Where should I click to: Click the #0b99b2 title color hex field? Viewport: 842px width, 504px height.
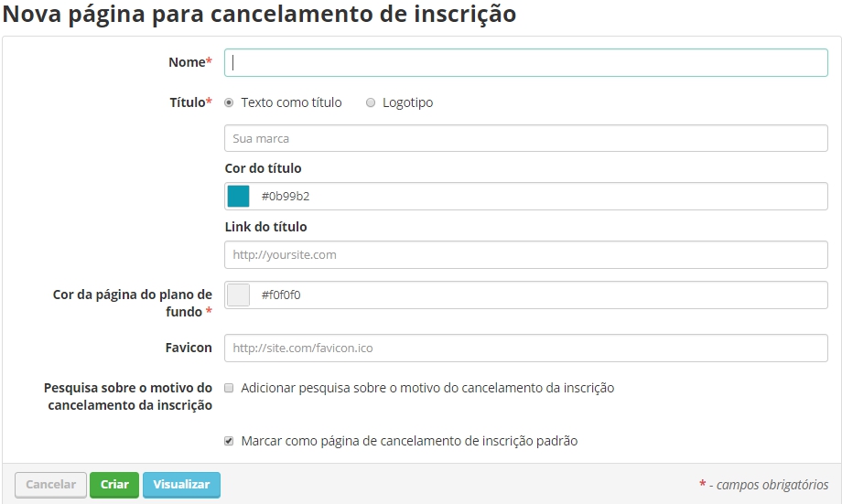(x=540, y=196)
